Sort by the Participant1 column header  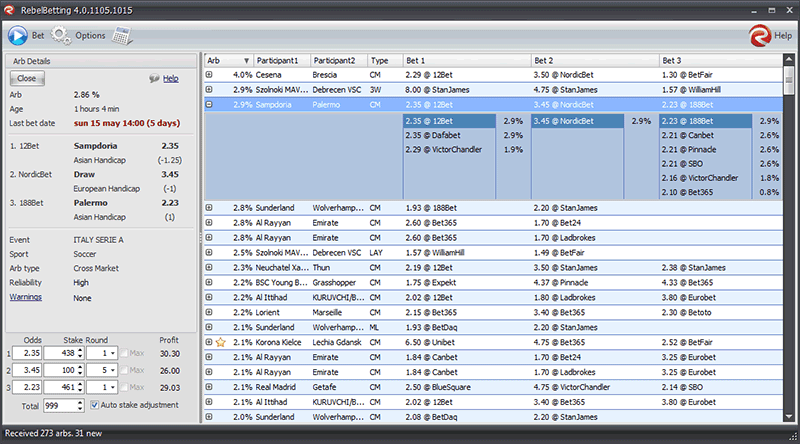(282, 61)
